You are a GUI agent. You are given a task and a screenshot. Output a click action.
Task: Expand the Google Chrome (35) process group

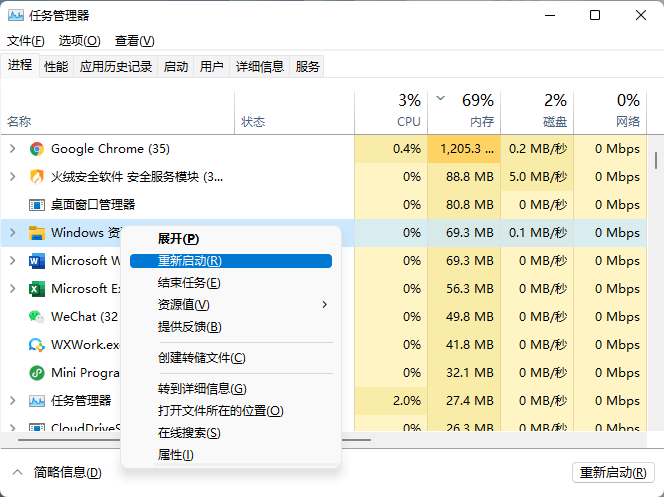coord(13,149)
